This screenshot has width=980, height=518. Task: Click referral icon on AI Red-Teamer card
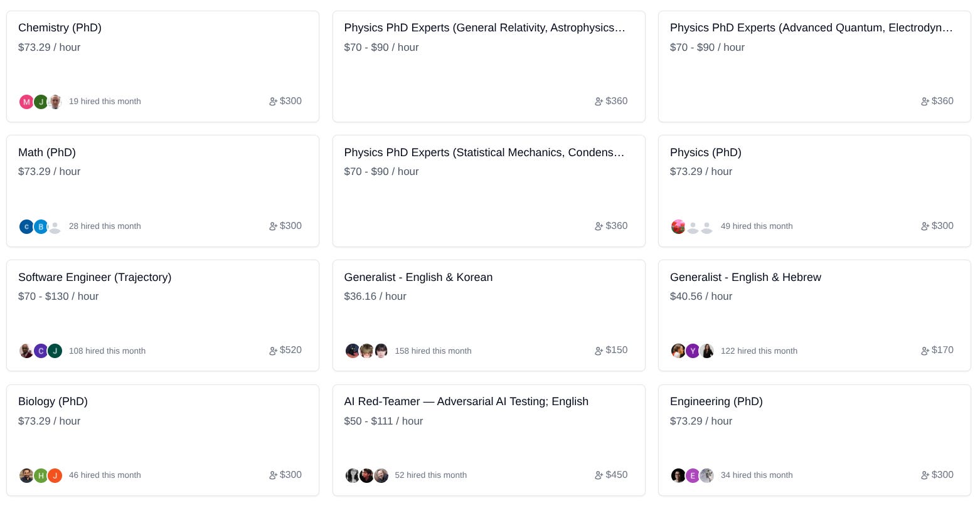click(599, 475)
